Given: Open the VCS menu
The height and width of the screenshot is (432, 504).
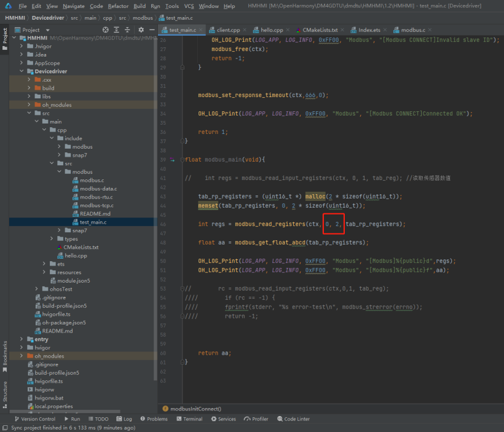Looking at the screenshot, I should pyautogui.click(x=189, y=6).
